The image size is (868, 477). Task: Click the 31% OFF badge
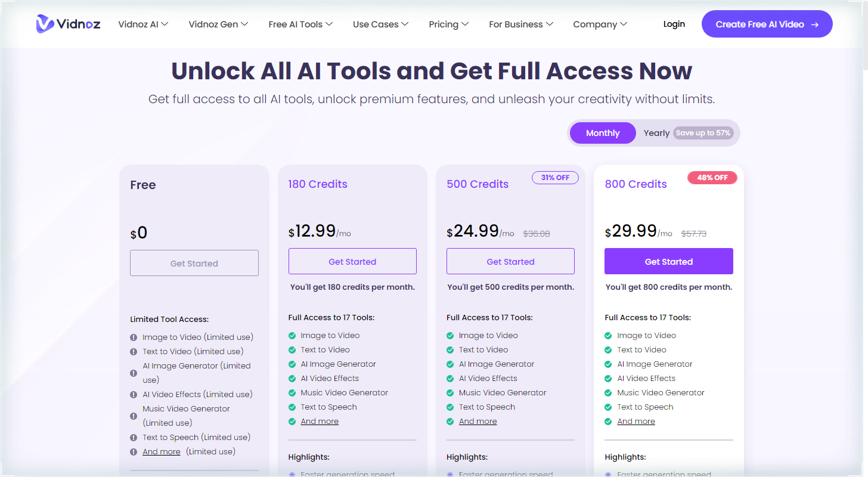555,178
